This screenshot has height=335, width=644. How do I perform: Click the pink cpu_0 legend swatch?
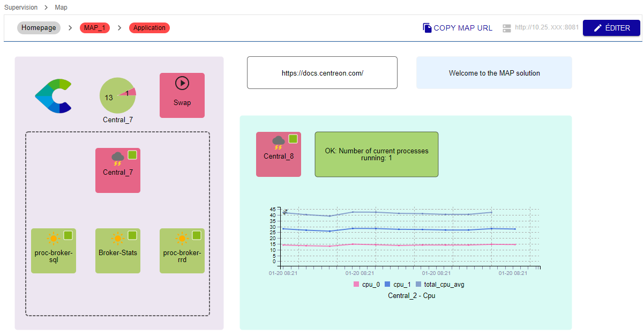[x=356, y=285]
